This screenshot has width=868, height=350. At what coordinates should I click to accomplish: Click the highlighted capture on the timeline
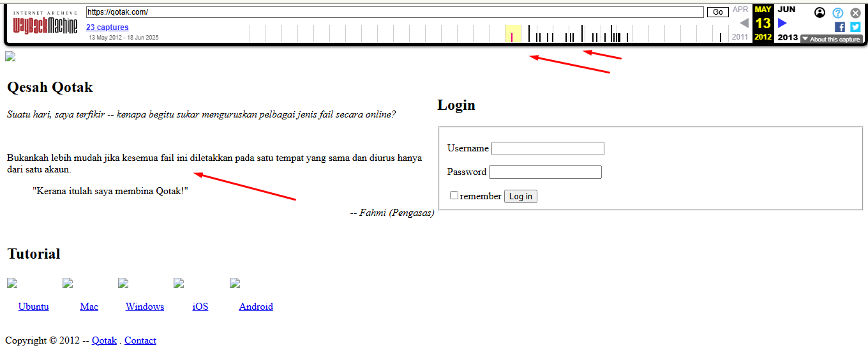(x=512, y=37)
